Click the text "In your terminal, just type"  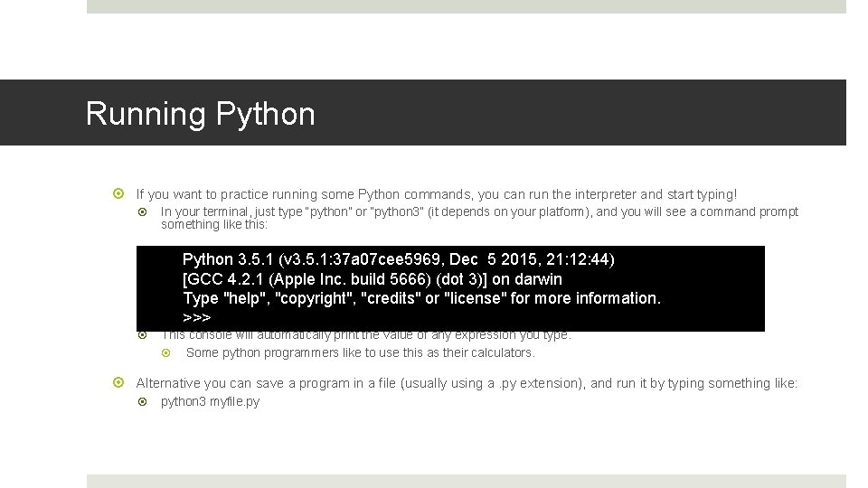(479, 212)
